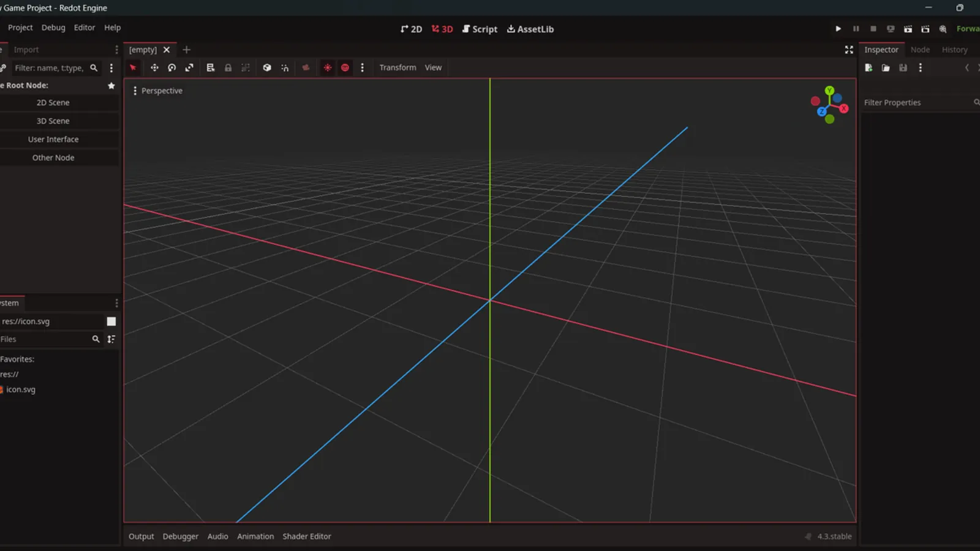The image size is (980, 551).
Task: Activate the Select mode arrow tool
Action: click(133, 67)
